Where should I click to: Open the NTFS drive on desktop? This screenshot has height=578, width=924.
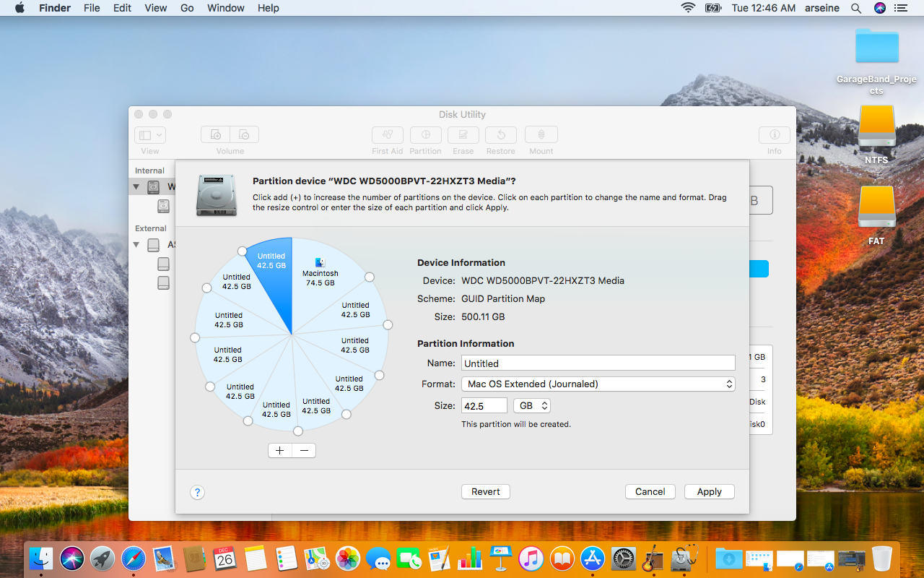(x=876, y=129)
